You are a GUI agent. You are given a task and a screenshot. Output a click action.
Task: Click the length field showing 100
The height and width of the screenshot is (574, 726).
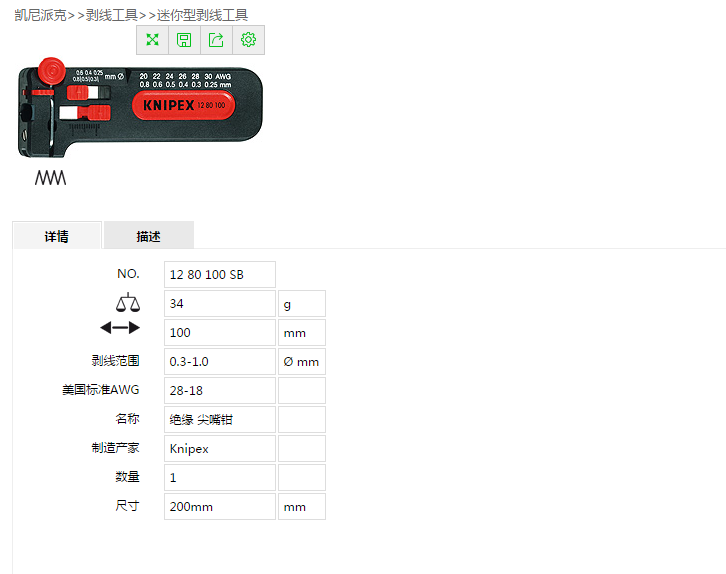click(220, 332)
